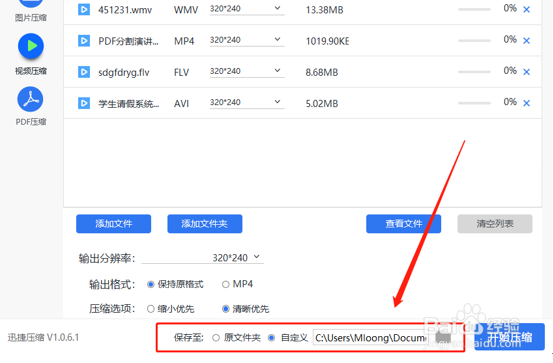553x363 pixels.
Task: Click progress bar of sdgfdryg.flv row
Action: click(x=474, y=72)
